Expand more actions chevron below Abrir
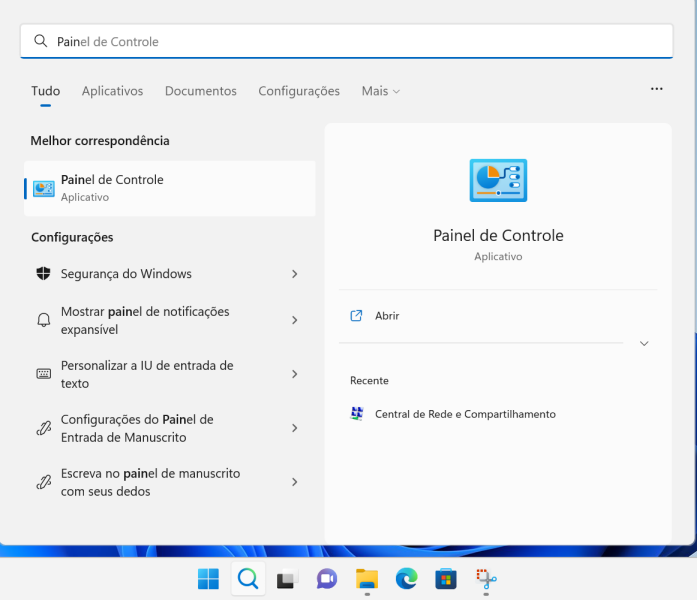 tap(644, 343)
